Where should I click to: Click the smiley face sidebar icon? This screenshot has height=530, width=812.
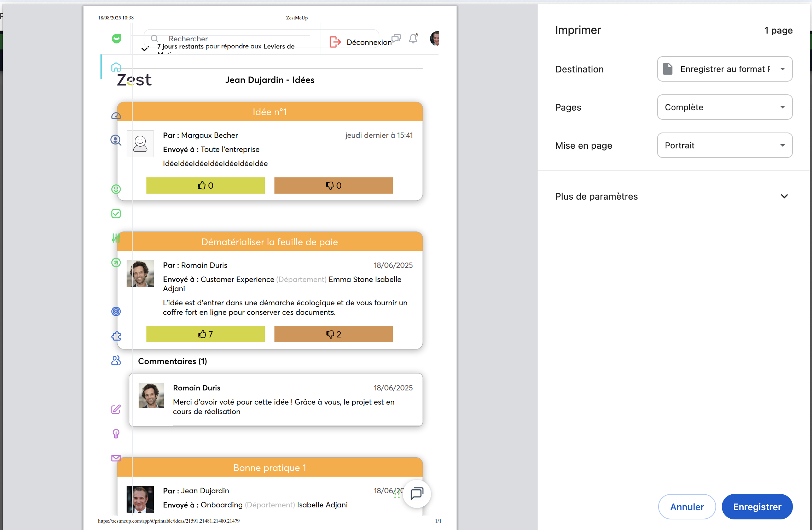[116, 189]
